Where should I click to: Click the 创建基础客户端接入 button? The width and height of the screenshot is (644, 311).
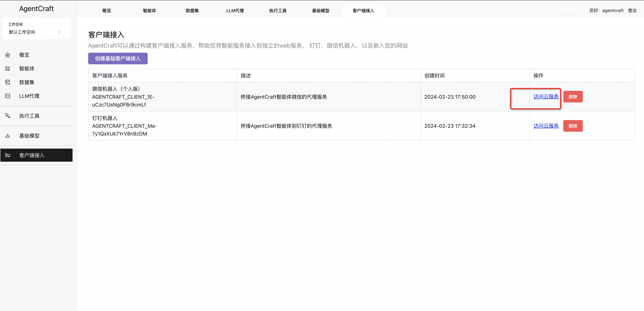(x=118, y=58)
